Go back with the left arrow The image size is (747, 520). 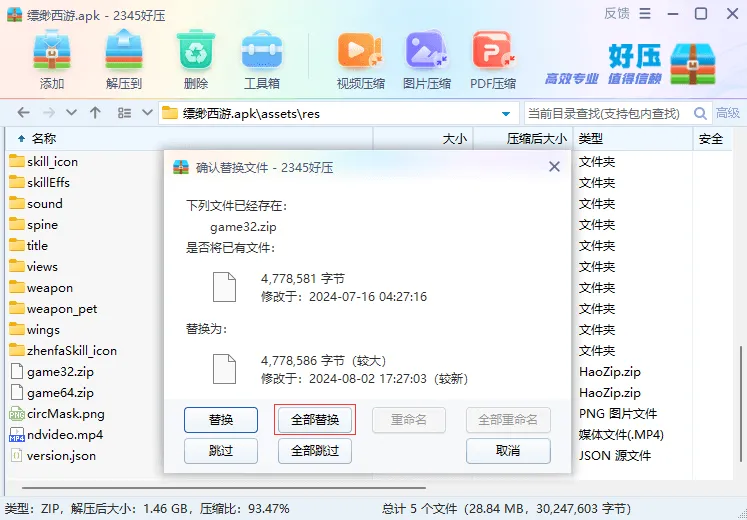click(23, 113)
